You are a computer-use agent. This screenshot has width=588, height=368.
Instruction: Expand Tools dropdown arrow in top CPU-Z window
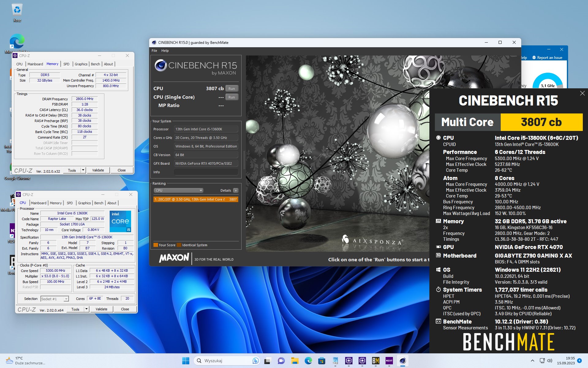pos(83,171)
